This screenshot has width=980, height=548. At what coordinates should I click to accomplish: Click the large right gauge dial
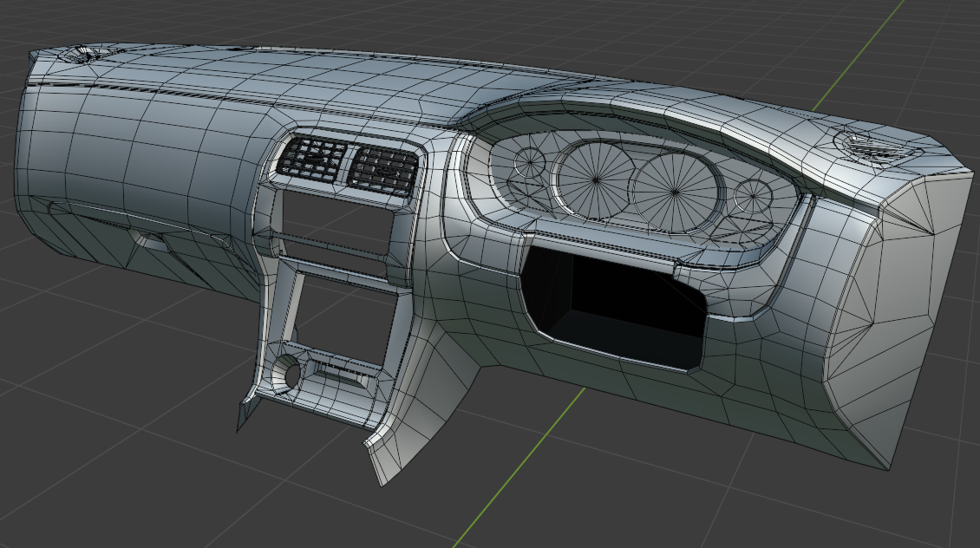coord(675,192)
